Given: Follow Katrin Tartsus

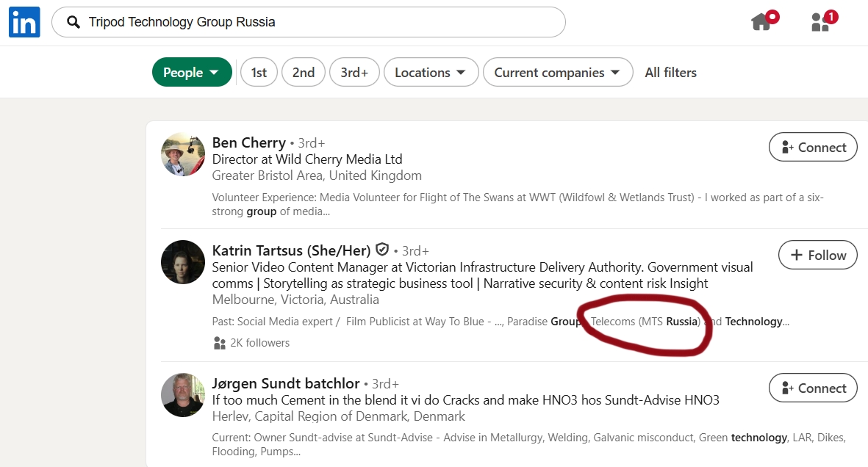Looking at the screenshot, I should [817, 255].
